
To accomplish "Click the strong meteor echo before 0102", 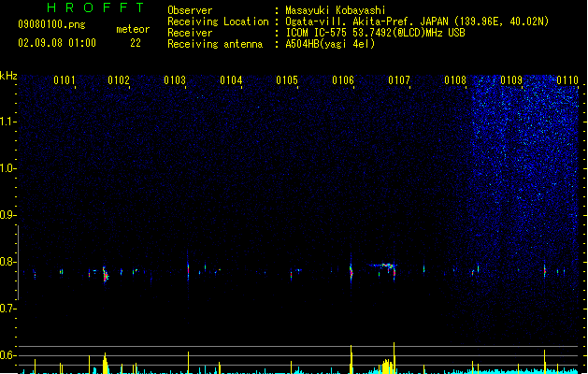I will (x=106, y=274).
